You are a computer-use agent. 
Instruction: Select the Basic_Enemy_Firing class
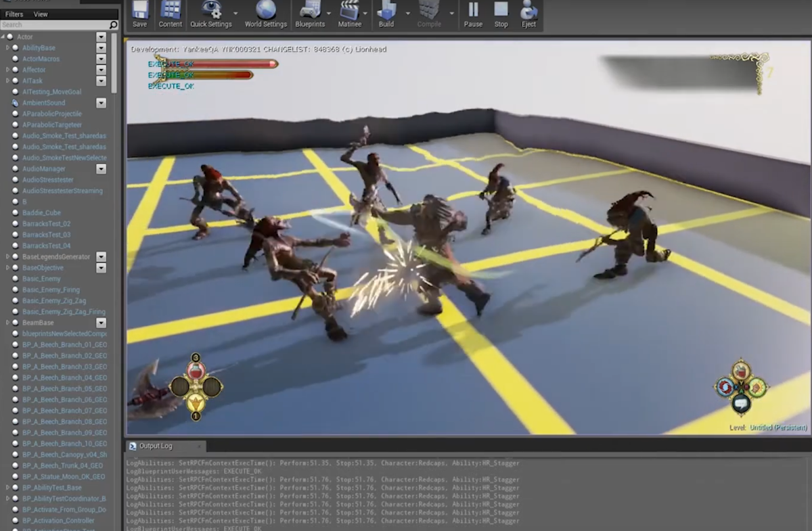point(50,290)
